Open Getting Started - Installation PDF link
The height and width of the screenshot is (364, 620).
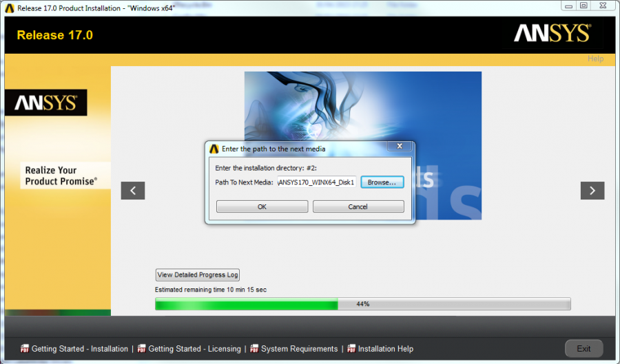[x=79, y=349]
